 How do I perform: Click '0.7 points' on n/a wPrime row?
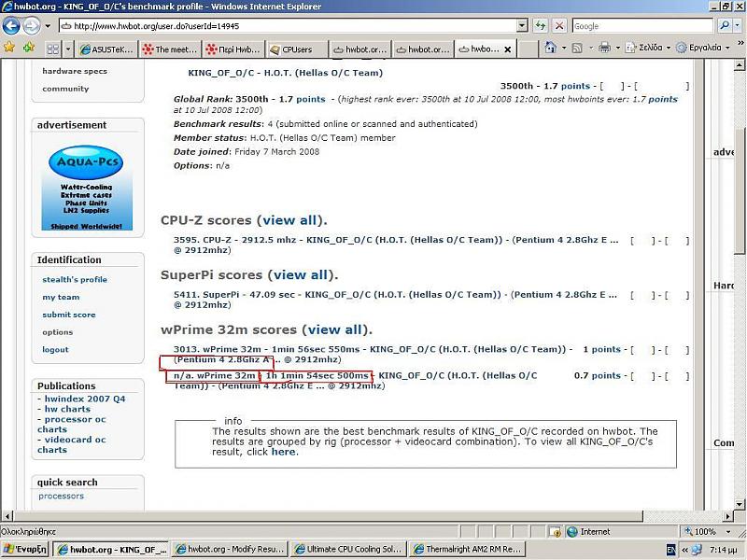[x=598, y=376]
